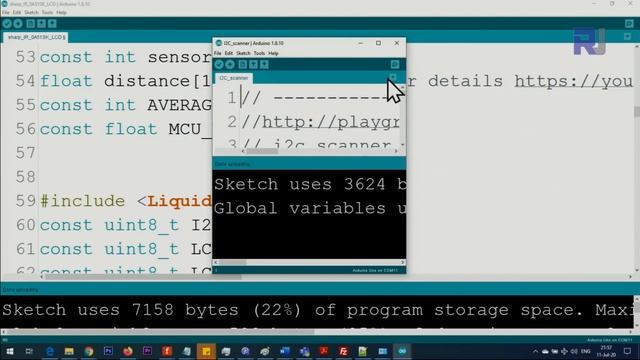Open Google Chrome from the taskbar
This screenshot has height=360, width=640.
89,351
